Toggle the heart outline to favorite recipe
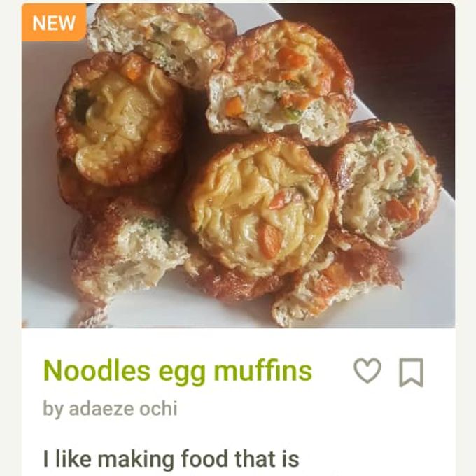 pyautogui.click(x=367, y=371)
